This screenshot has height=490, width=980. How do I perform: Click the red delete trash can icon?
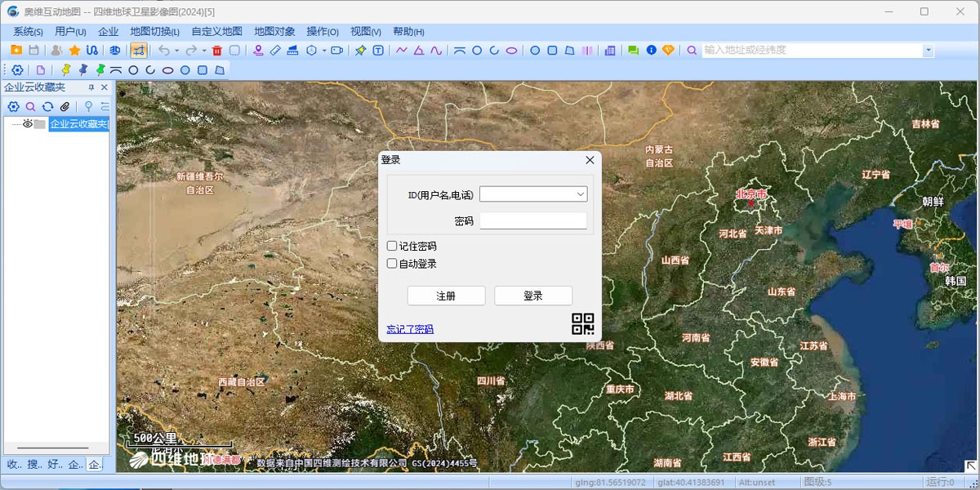pos(216,51)
